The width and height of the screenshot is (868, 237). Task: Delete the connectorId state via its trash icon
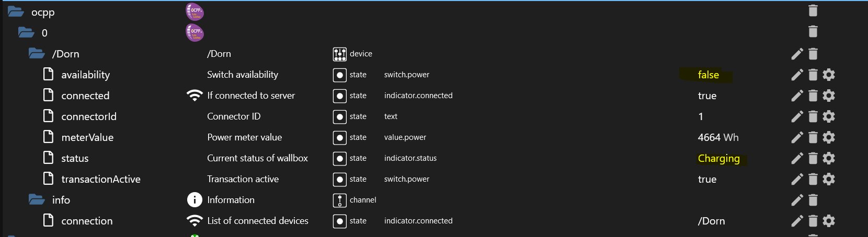point(813,116)
